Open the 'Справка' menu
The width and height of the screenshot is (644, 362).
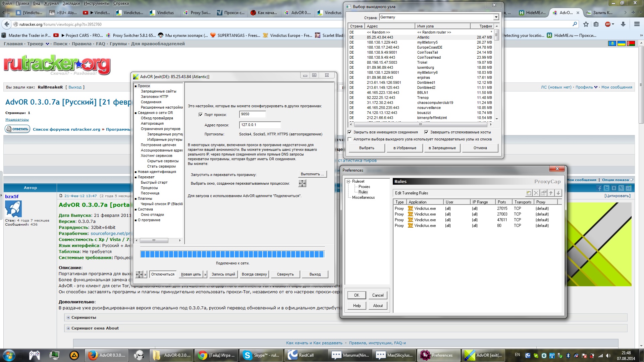[121, 3]
